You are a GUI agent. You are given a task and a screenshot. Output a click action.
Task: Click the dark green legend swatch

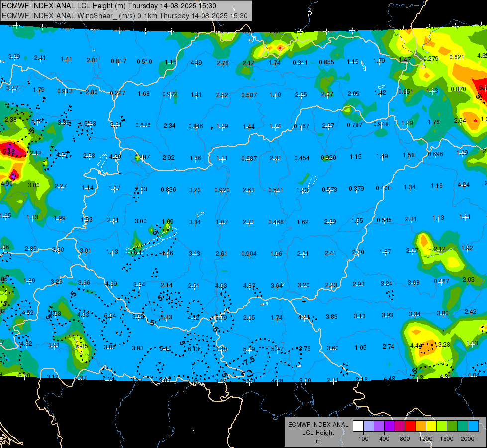click(x=452, y=426)
